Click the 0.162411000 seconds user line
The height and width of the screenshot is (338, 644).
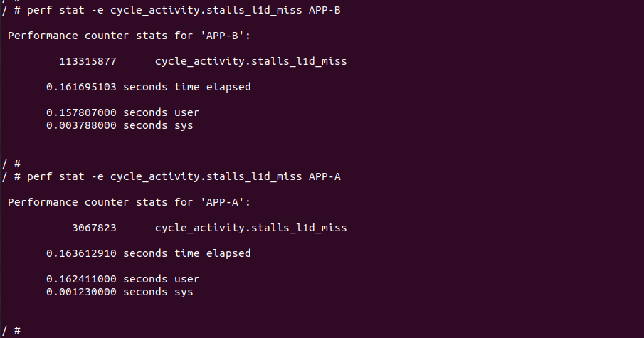coord(122,279)
